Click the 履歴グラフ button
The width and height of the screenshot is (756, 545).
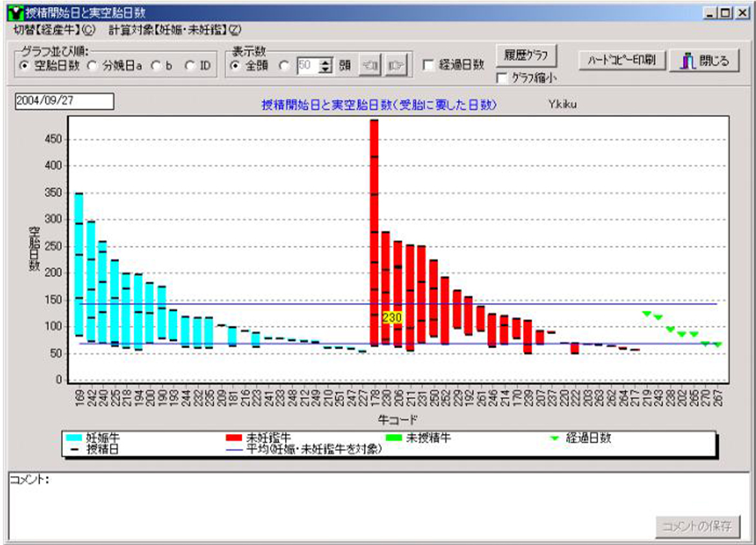point(525,56)
